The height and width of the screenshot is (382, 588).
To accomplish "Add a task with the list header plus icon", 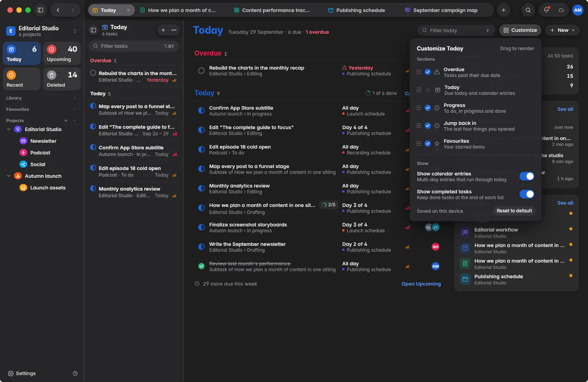I will click(163, 30).
